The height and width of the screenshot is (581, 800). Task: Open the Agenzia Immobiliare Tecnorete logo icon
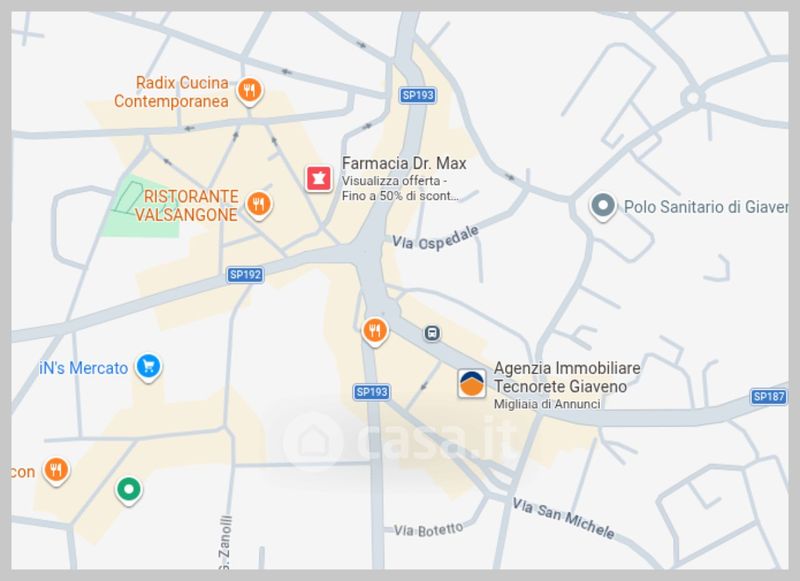click(471, 383)
